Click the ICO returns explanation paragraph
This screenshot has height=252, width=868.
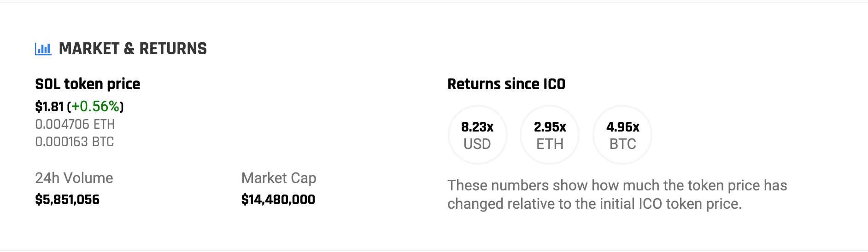point(617,195)
